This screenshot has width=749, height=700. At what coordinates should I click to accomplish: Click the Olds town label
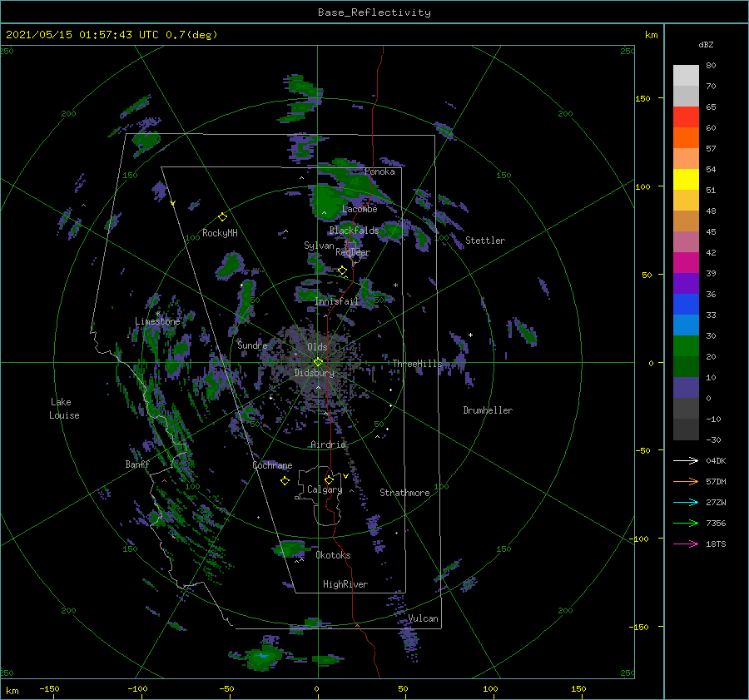point(317,347)
